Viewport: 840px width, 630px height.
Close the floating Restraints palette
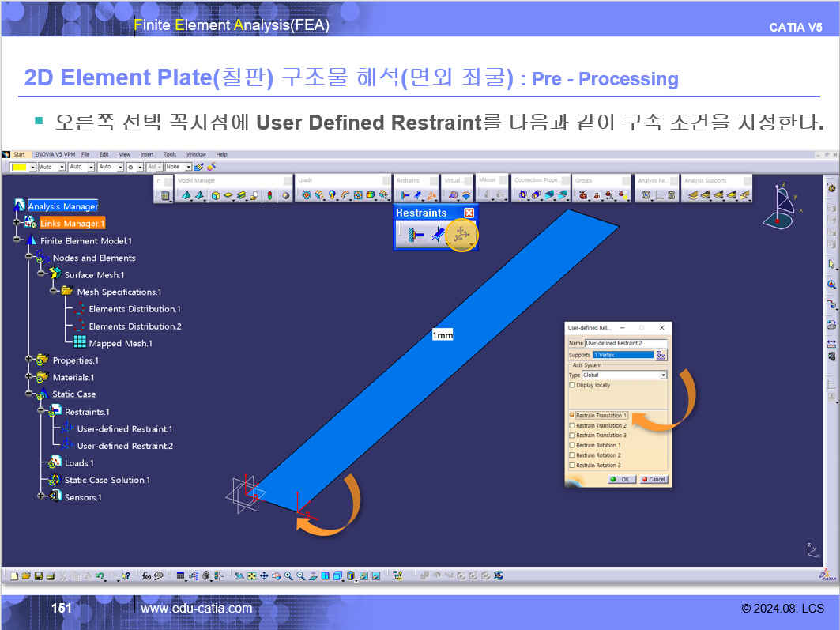tap(469, 213)
